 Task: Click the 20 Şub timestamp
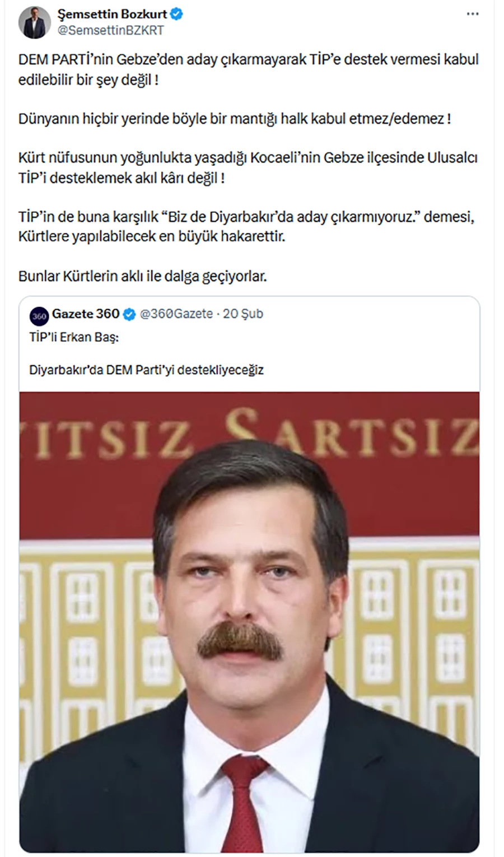click(243, 314)
